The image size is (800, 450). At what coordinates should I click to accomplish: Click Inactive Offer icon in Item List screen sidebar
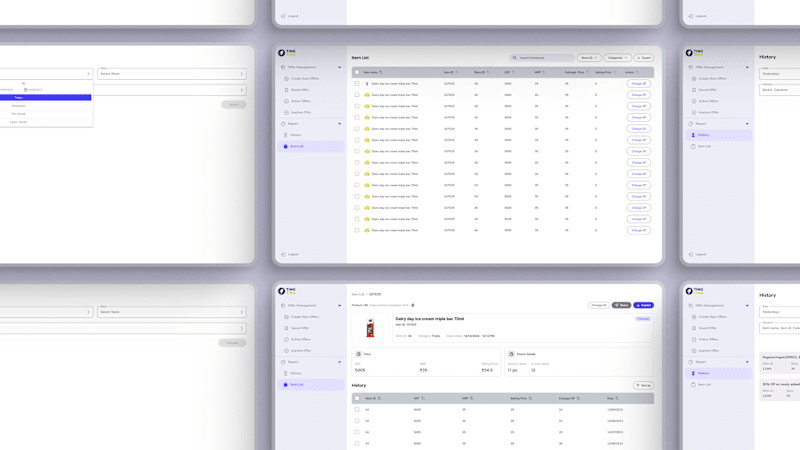pyautogui.click(x=286, y=112)
